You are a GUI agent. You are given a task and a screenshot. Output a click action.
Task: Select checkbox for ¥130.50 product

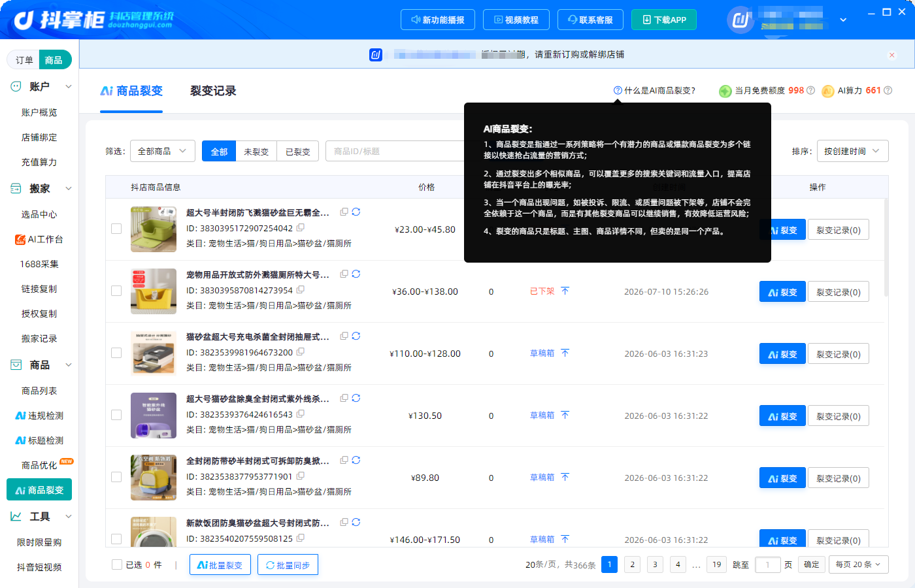coord(116,415)
